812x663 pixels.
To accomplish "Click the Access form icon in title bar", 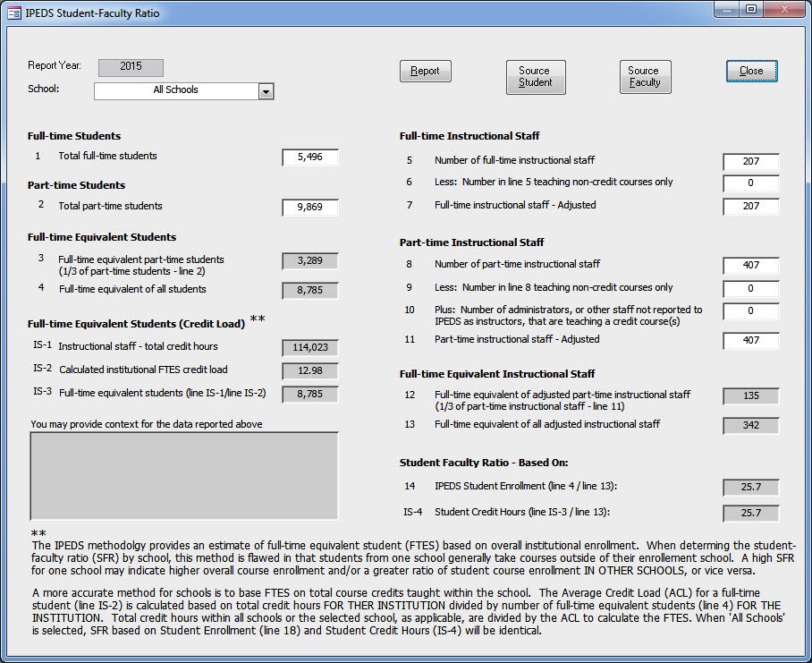I will (x=14, y=13).
